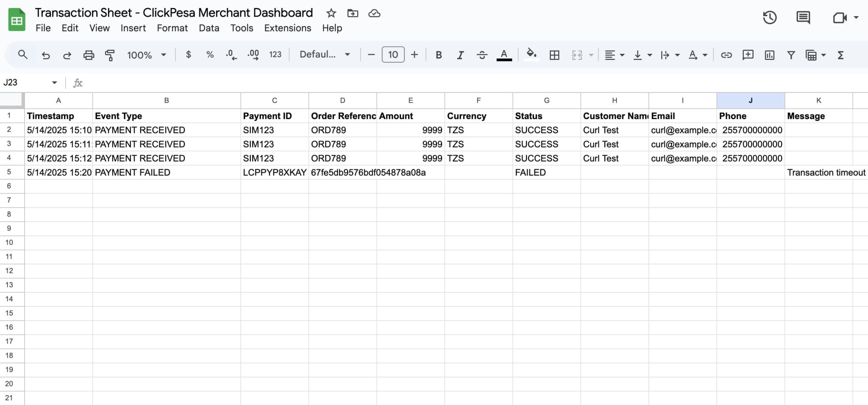Toggle strikethrough formatting
Viewport: 868px width, 405px height.
click(x=482, y=55)
